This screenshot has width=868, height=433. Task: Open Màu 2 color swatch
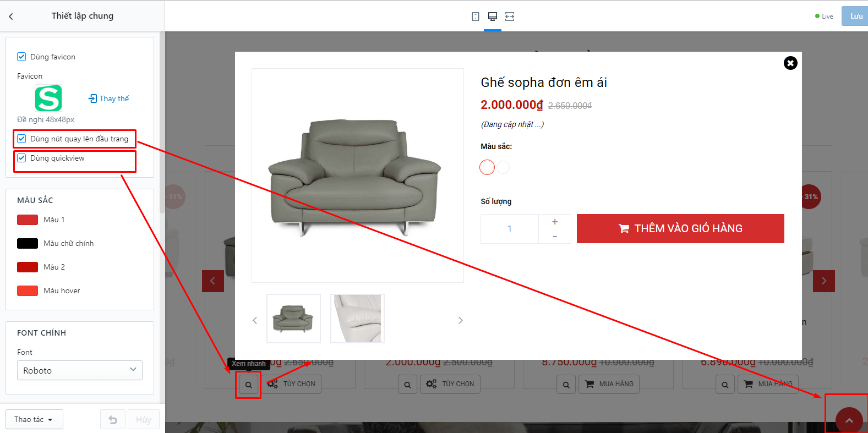[28, 267]
